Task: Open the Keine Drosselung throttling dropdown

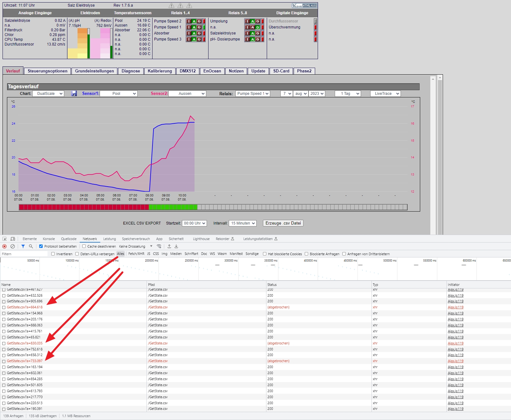Action: (x=136, y=246)
